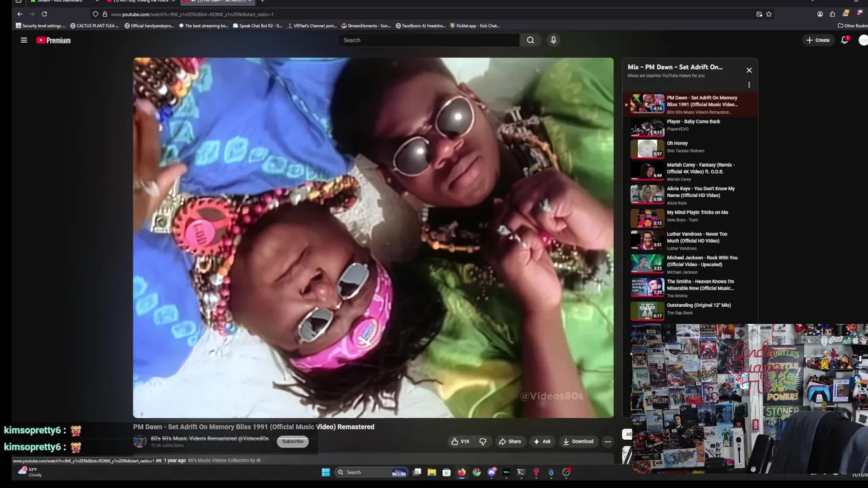Open File Explorer from taskbar

click(431, 472)
